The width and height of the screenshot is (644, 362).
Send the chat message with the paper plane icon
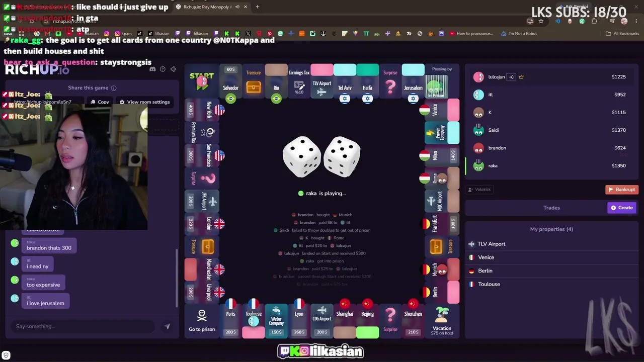[167, 326]
